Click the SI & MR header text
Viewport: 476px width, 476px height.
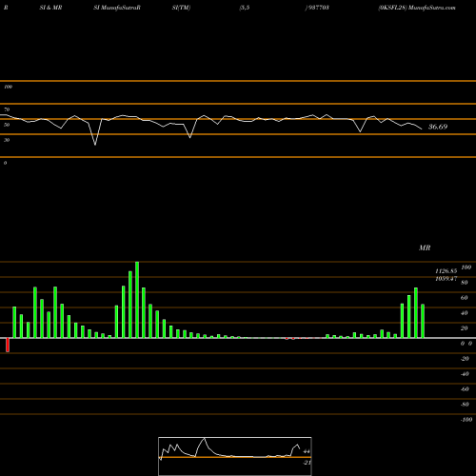(50, 8)
